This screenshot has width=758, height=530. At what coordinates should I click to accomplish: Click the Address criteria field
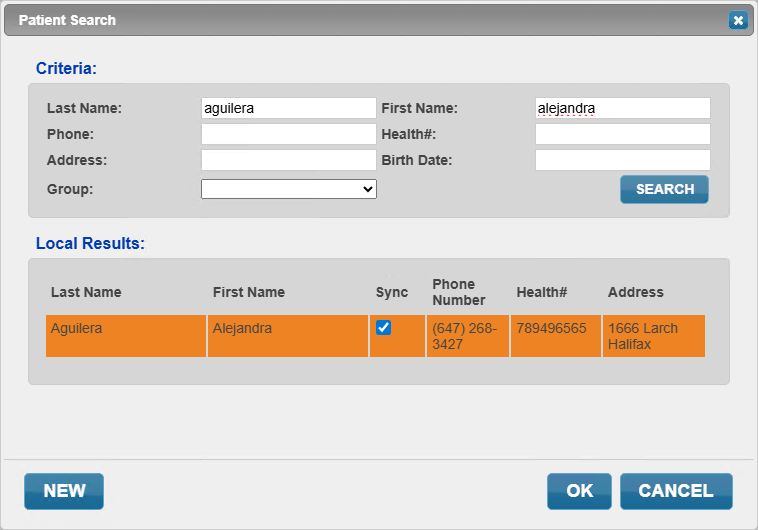[289, 160]
